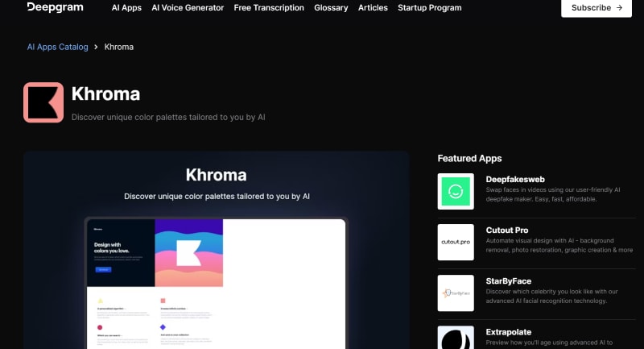The height and width of the screenshot is (349, 644).
Task: Click the Featured Apps heading
Action: 469,158
